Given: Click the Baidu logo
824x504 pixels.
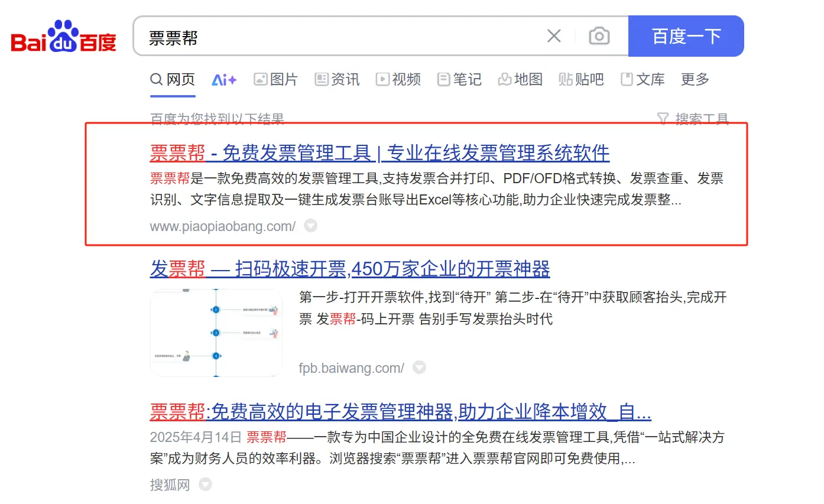Looking at the screenshot, I should pyautogui.click(x=64, y=37).
